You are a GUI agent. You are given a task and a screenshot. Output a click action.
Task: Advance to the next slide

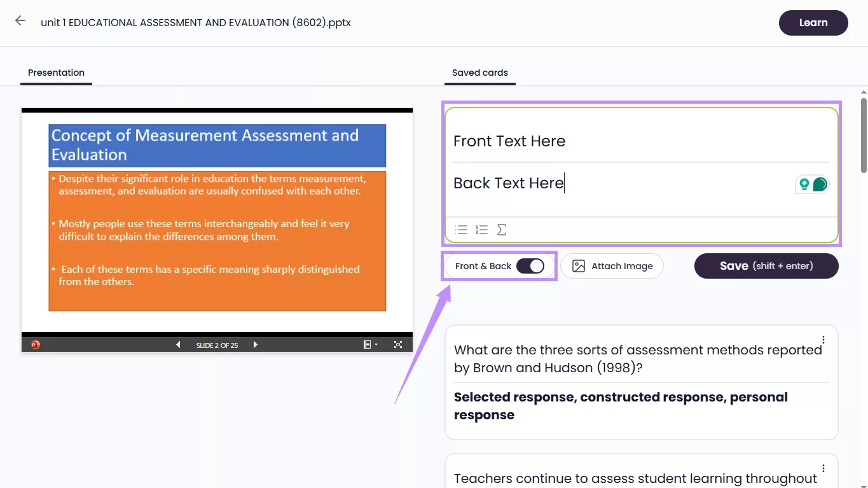[x=255, y=344]
